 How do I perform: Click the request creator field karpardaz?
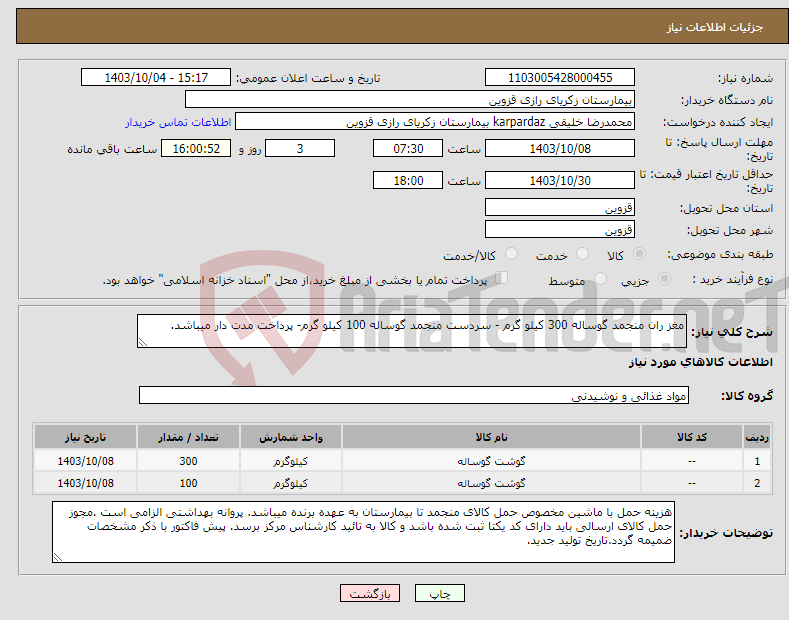[435, 122]
